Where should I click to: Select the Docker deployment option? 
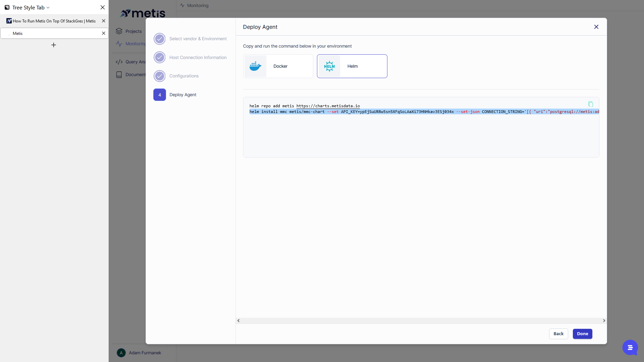click(278, 66)
